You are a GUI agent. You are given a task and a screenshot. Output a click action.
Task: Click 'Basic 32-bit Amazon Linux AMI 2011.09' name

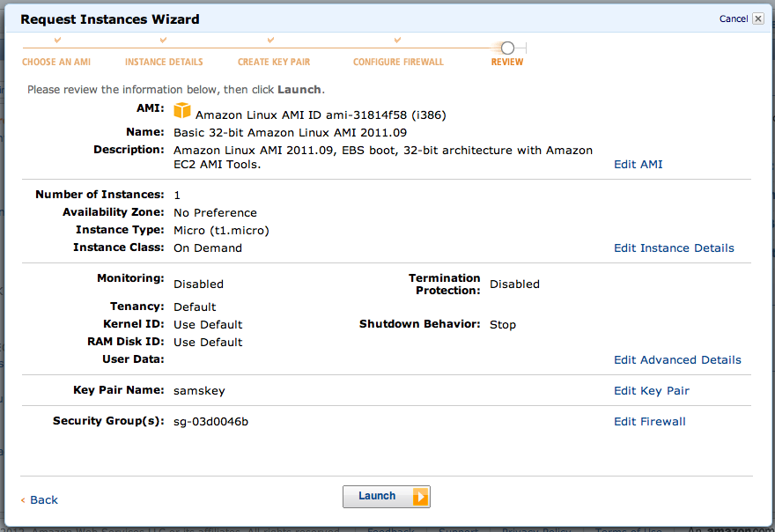click(x=290, y=132)
